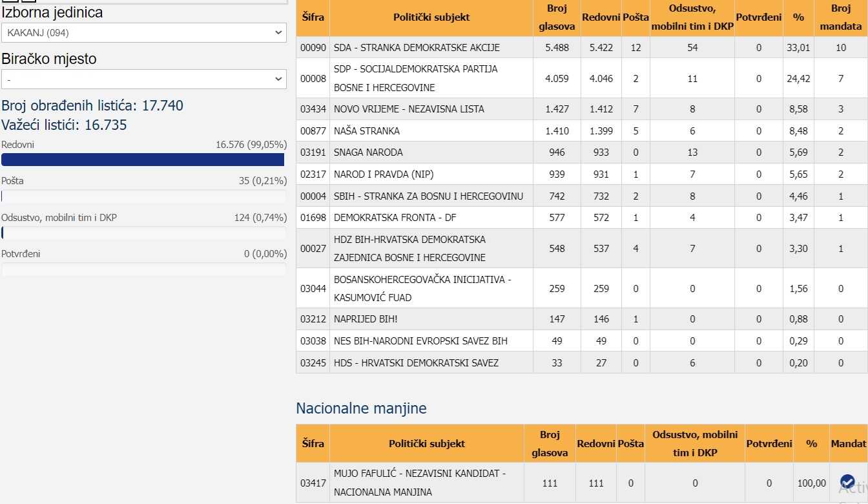
Task: Click the Redovni progress bar
Action: coord(143,160)
